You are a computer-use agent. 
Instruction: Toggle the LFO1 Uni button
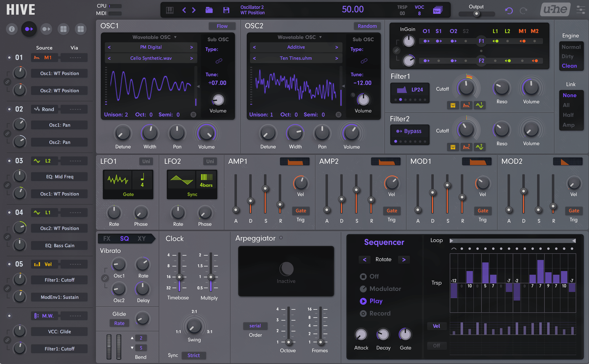coord(146,162)
